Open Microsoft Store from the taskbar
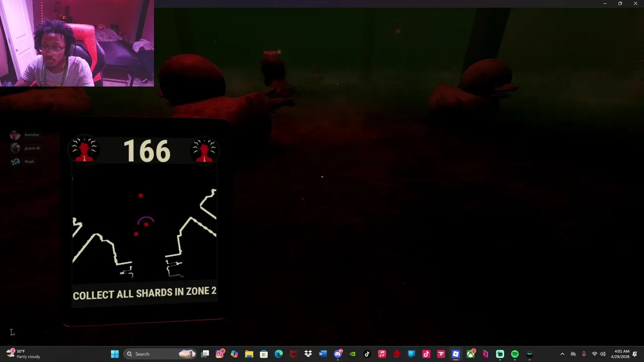 coord(264,354)
